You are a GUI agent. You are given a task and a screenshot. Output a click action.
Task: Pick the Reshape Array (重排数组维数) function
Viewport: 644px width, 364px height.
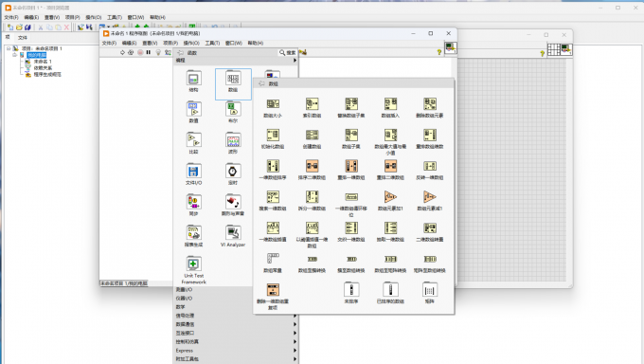[430, 138]
